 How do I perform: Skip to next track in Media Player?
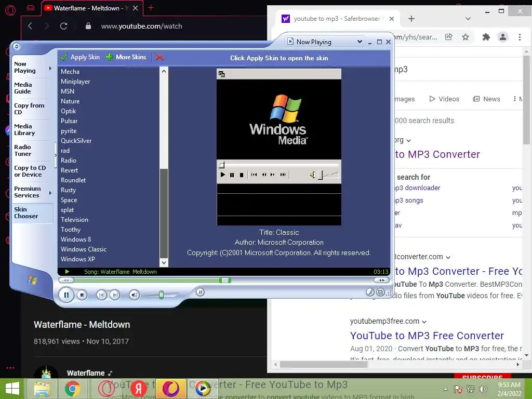pyautogui.click(x=115, y=295)
